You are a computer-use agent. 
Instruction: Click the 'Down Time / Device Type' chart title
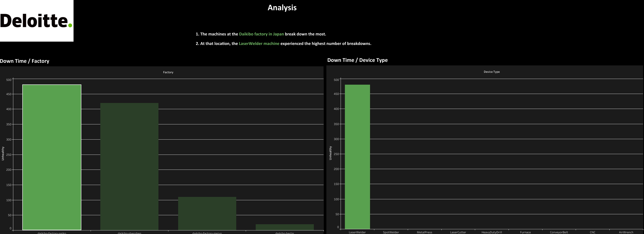(357, 60)
